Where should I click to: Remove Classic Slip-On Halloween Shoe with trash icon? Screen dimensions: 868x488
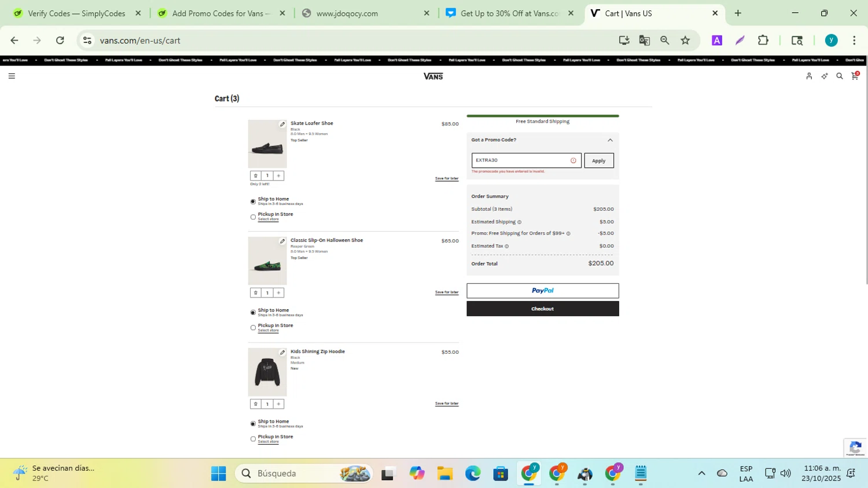255,293
